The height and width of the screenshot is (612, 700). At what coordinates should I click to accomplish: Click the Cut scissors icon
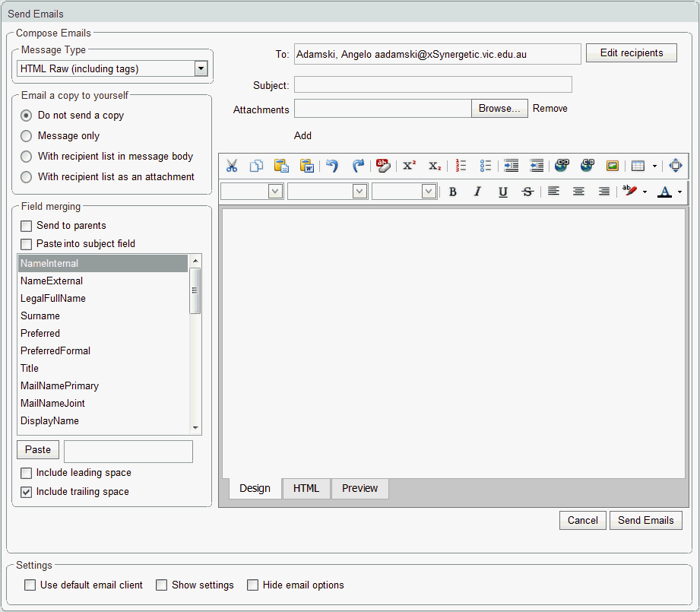tap(231, 166)
